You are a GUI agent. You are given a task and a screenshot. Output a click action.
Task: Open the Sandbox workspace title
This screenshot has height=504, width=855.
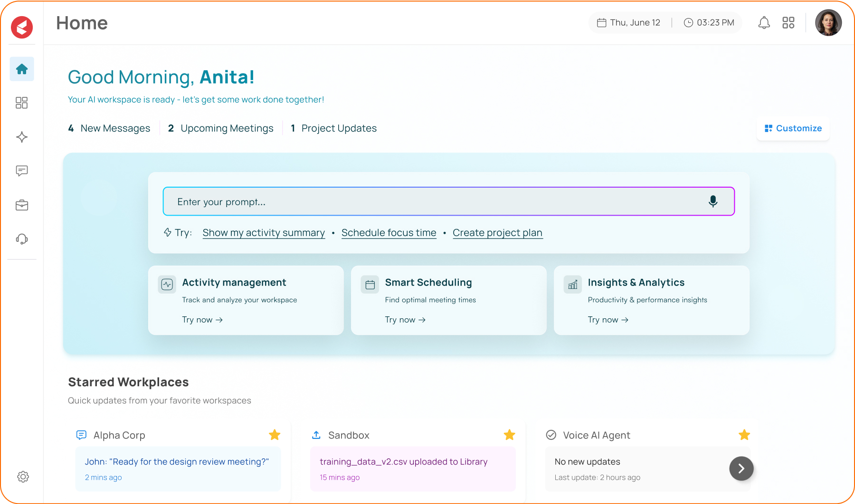[349, 435]
